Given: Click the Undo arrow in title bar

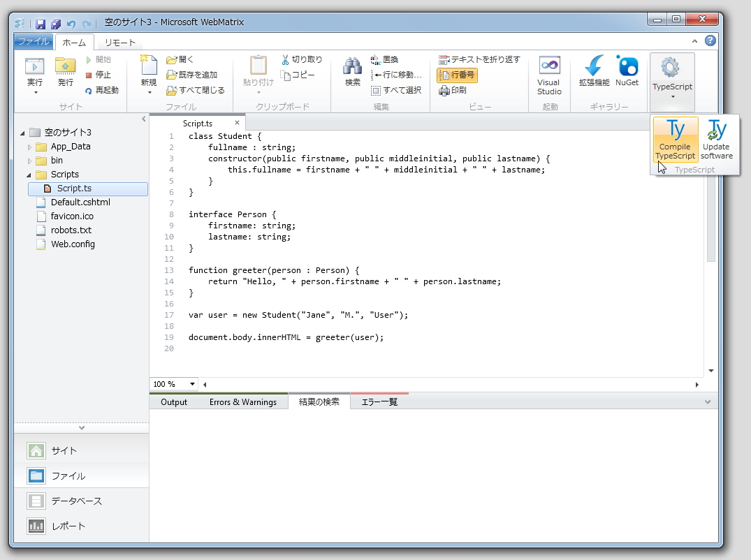Looking at the screenshot, I should (71, 24).
